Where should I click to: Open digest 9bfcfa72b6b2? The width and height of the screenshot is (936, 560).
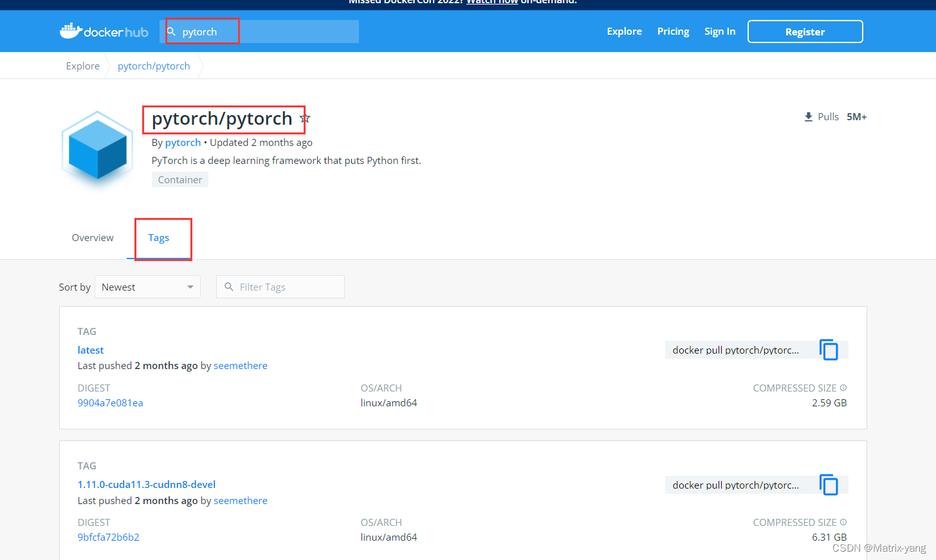pos(109,537)
